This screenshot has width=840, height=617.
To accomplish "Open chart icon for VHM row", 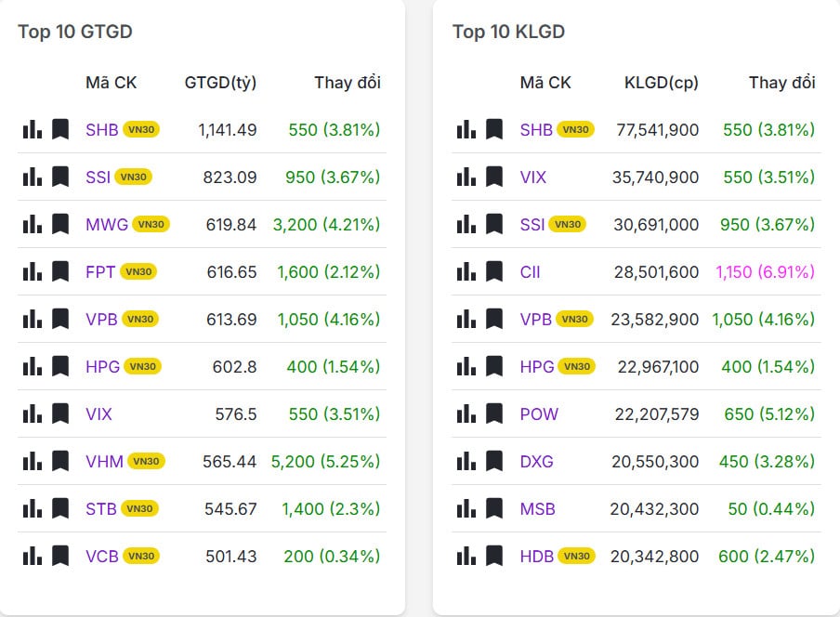I will coord(33,461).
